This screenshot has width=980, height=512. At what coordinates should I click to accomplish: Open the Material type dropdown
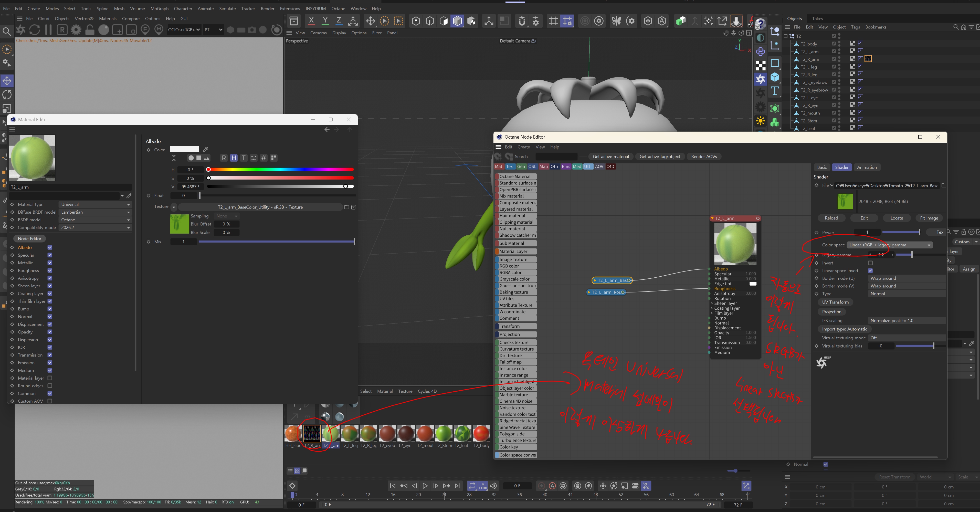[95, 205]
